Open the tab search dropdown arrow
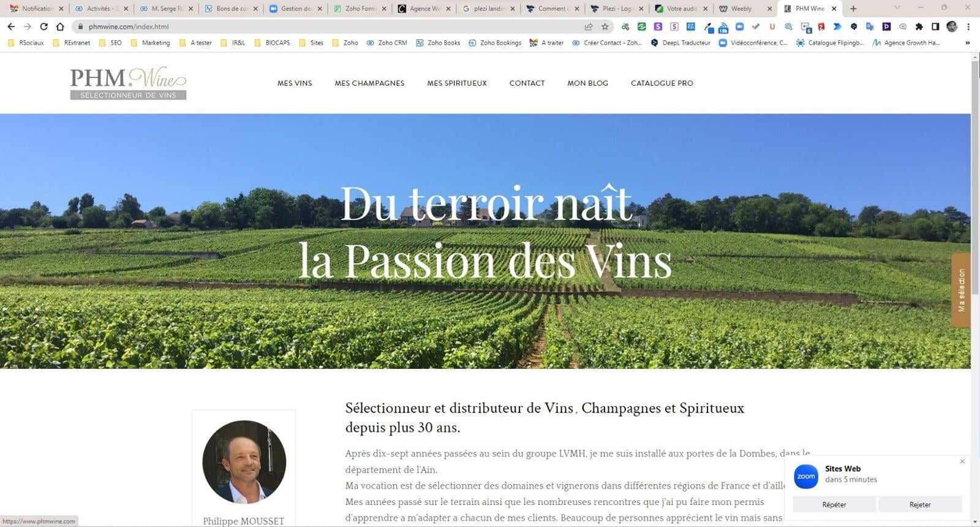Viewport: 980px width, 527px height. [x=897, y=8]
